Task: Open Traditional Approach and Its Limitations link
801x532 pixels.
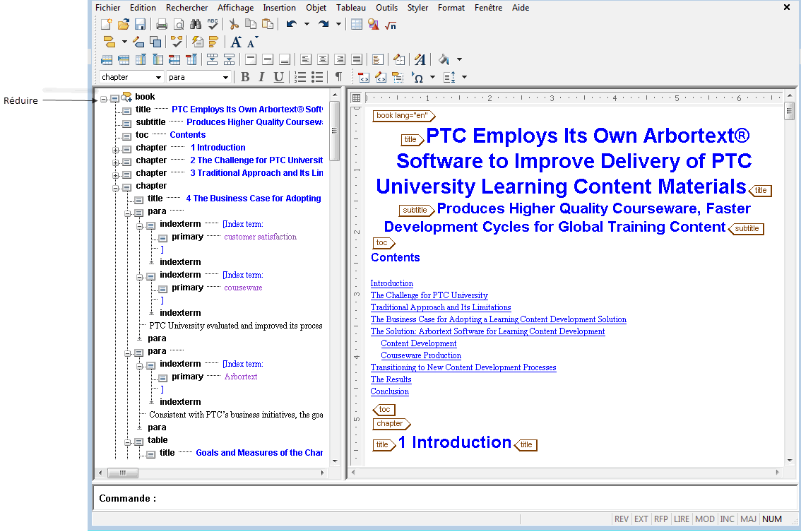Action: 441,307
